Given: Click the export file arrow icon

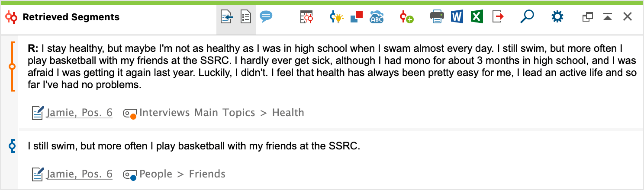Looking at the screenshot, I should (498, 17).
